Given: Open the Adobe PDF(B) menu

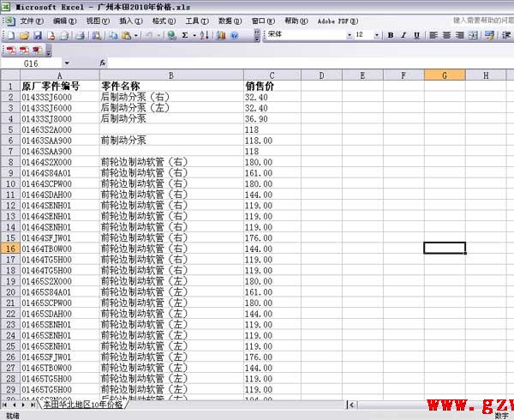Looking at the screenshot, I should click(338, 21).
